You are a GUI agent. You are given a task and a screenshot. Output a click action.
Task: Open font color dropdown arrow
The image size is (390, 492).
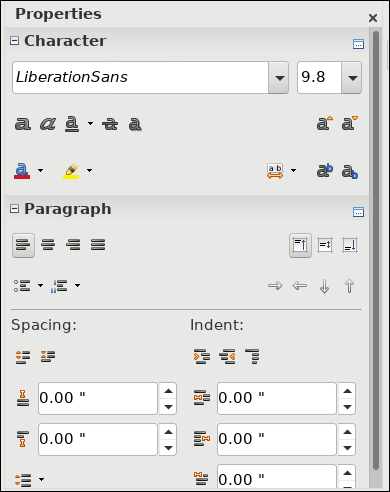tap(40, 170)
